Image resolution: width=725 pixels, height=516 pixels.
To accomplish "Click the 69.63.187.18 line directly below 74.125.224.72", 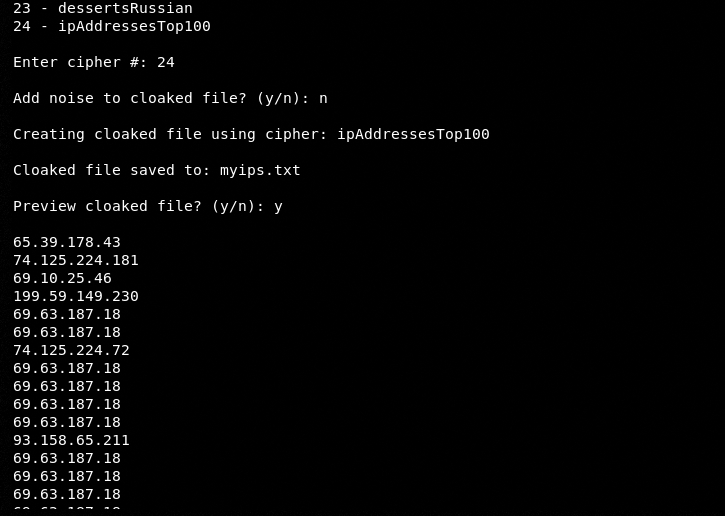I will 66,368.
